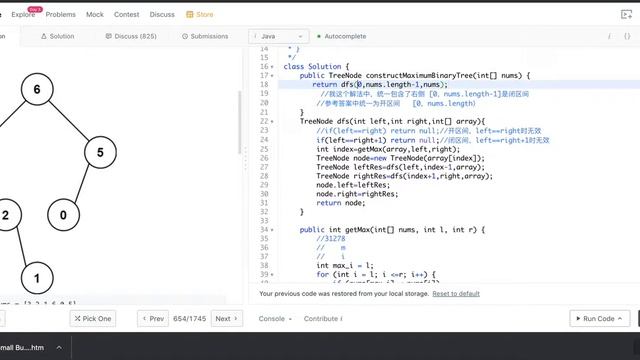Click the Run Code button
Image resolution: width=640 pixels, height=360 pixels.
(599, 319)
